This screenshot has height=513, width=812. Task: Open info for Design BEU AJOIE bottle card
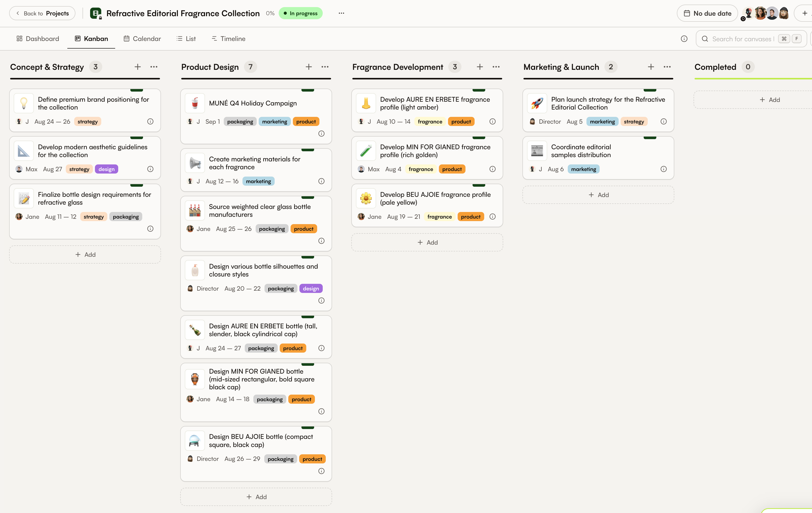[x=321, y=471]
